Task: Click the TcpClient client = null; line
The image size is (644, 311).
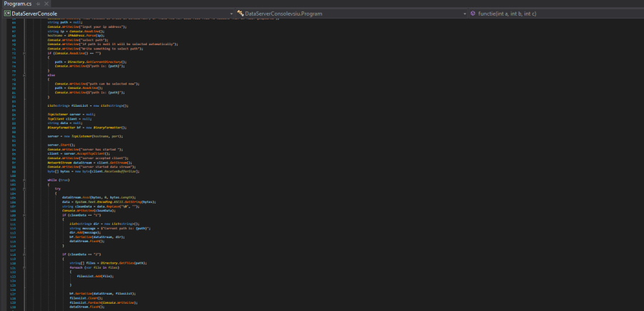Action: click(x=69, y=118)
